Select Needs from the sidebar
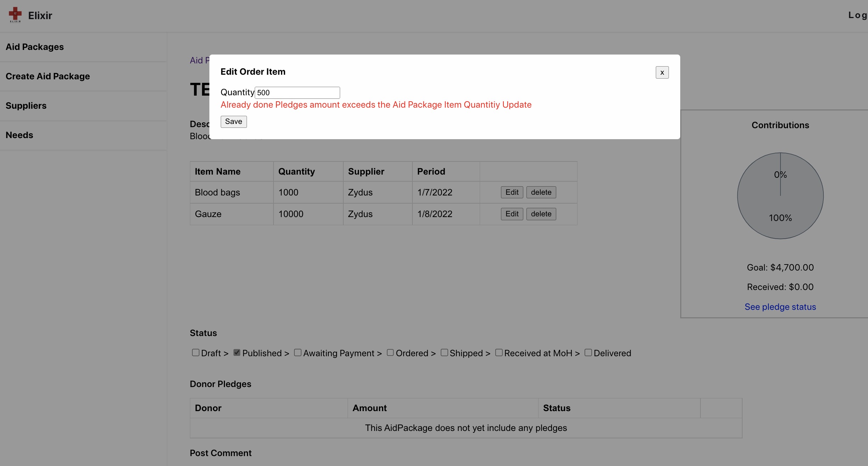 [19, 135]
